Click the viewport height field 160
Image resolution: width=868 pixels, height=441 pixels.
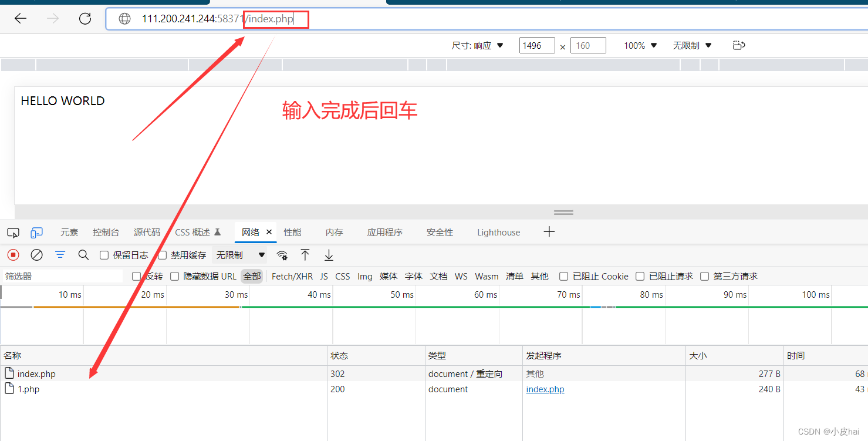click(x=588, y=45)
